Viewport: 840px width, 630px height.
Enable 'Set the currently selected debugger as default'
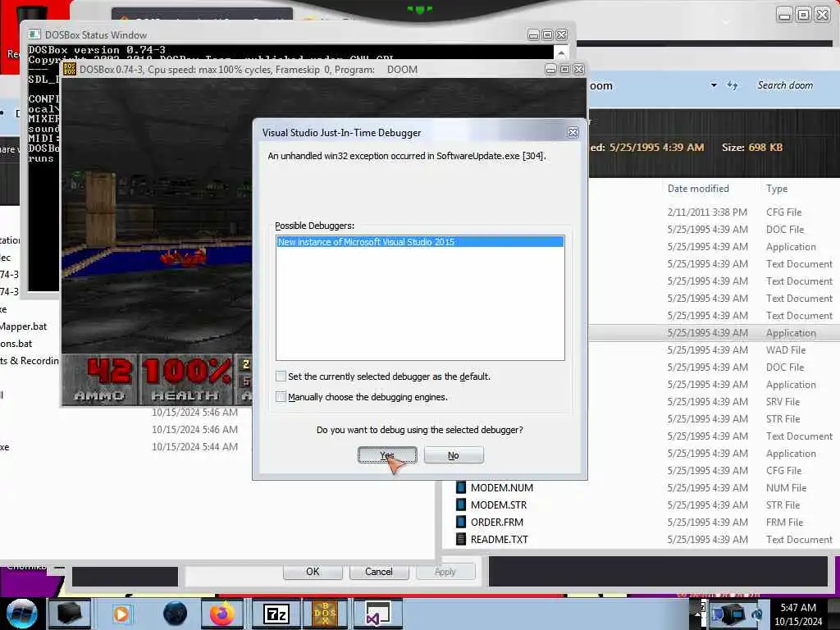281,376
